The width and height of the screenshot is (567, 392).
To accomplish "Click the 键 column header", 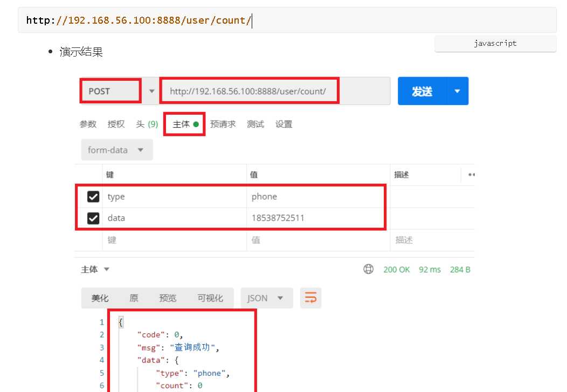I will [110, 175].
